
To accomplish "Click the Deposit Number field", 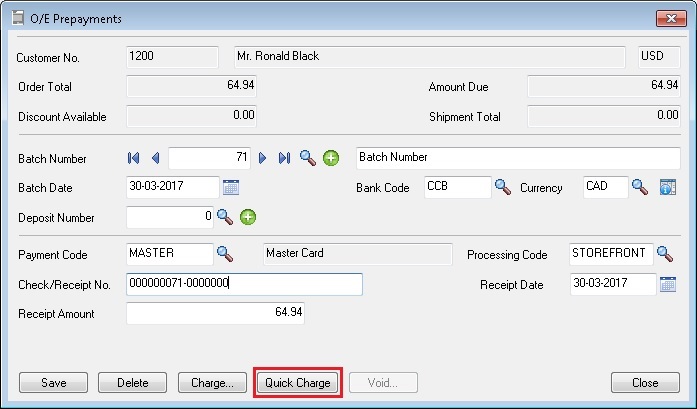I will click(x=170, y=217).
